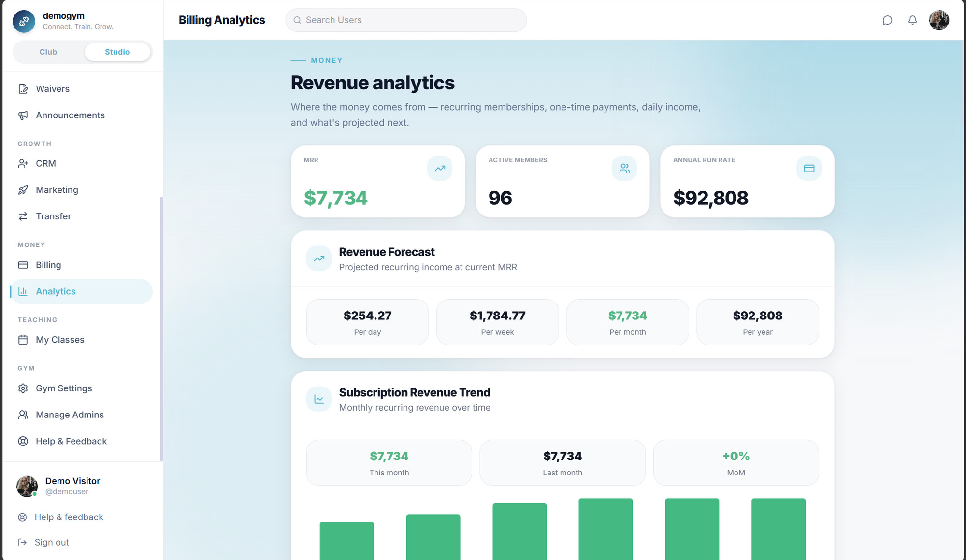Sign out of the account
966x560 pixels.
coord(52,542)
